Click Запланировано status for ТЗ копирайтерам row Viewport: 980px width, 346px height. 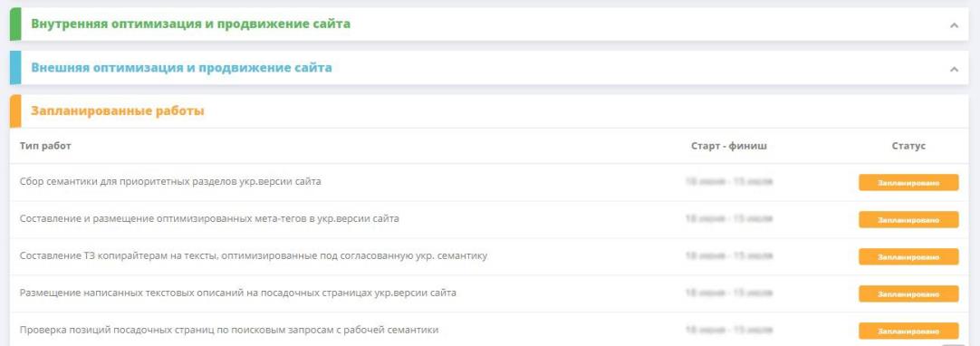click(x=908, y=256)
